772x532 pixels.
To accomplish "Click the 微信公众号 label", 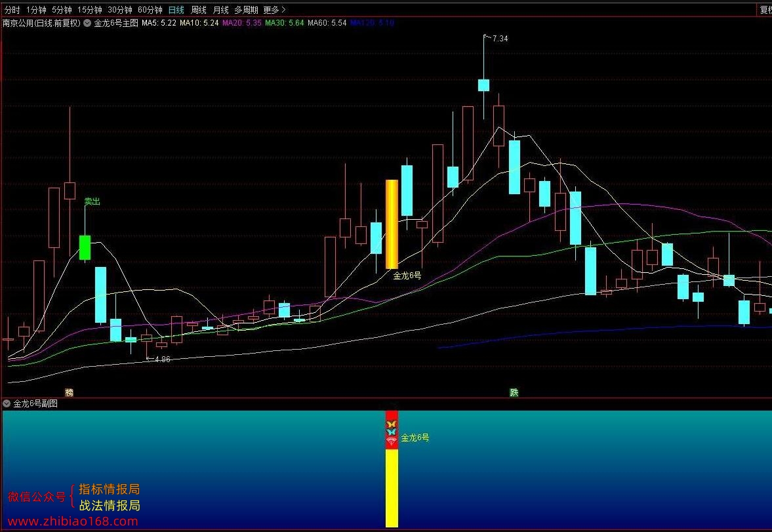I will [37, 497].
